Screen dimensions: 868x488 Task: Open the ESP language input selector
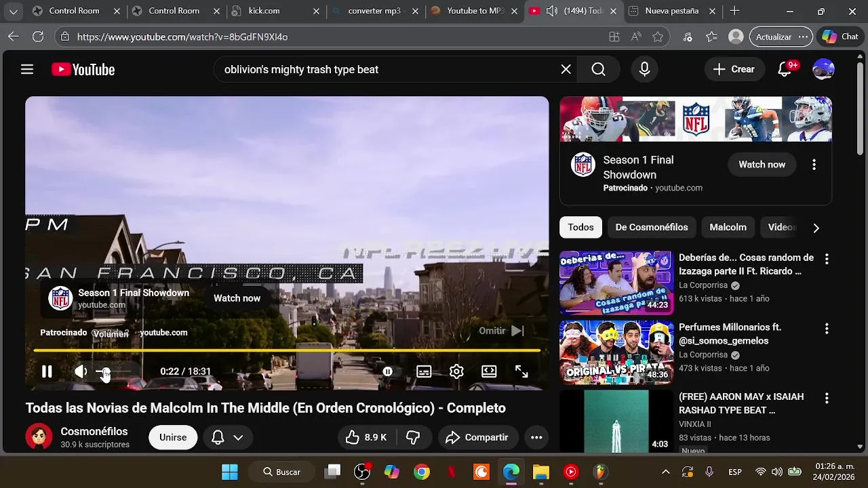(734, 472)
